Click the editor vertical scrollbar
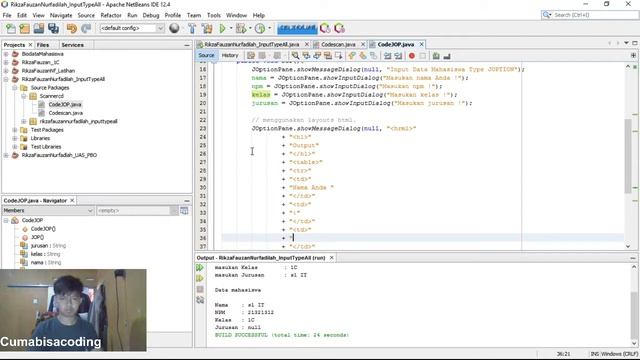 tap(628, 156)
